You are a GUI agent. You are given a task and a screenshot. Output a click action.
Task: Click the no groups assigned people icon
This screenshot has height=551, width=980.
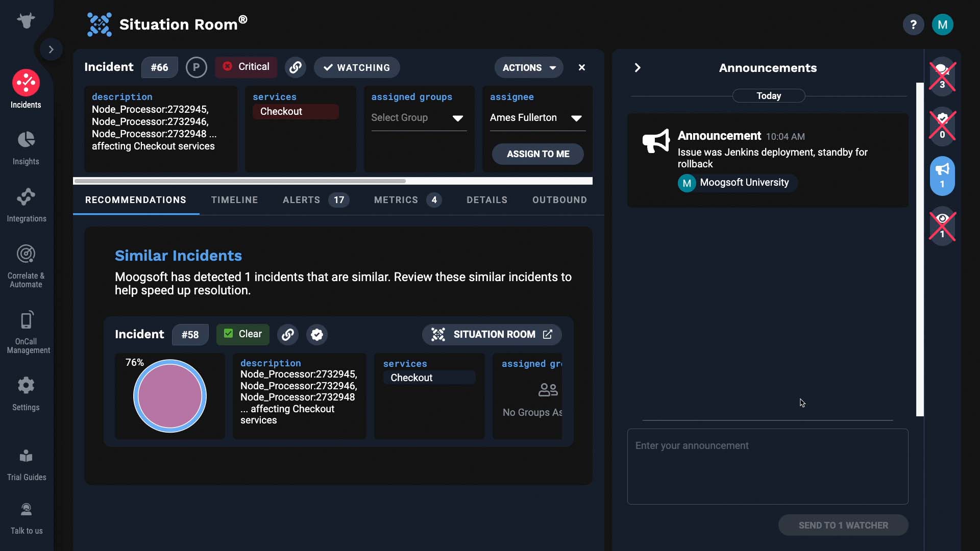click(548, 390)
